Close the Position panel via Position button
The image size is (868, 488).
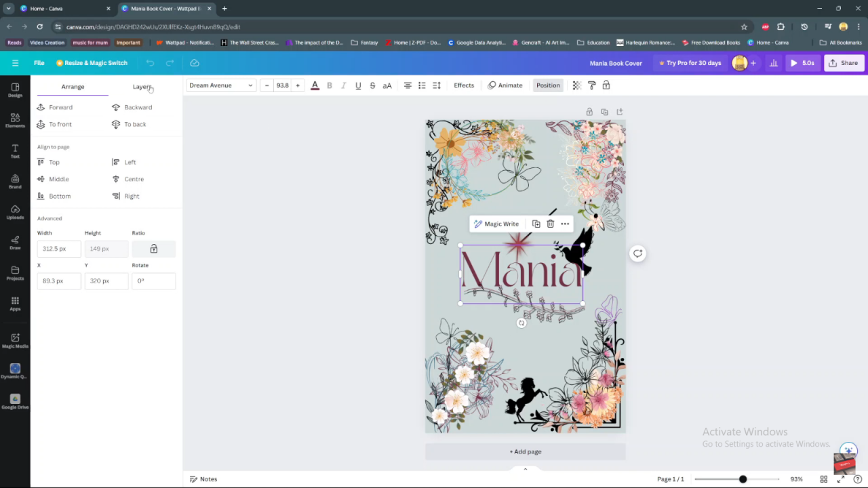548,85
